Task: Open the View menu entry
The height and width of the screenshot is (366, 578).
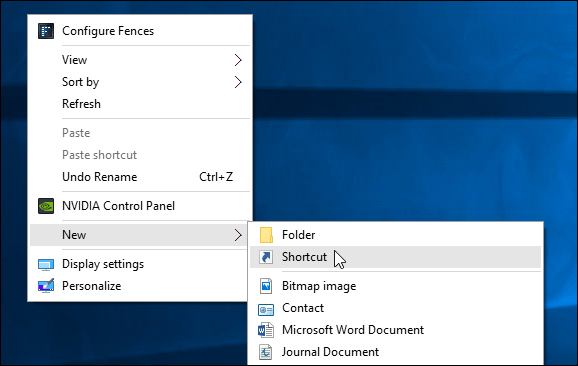Action: click(x=140, y=60)
